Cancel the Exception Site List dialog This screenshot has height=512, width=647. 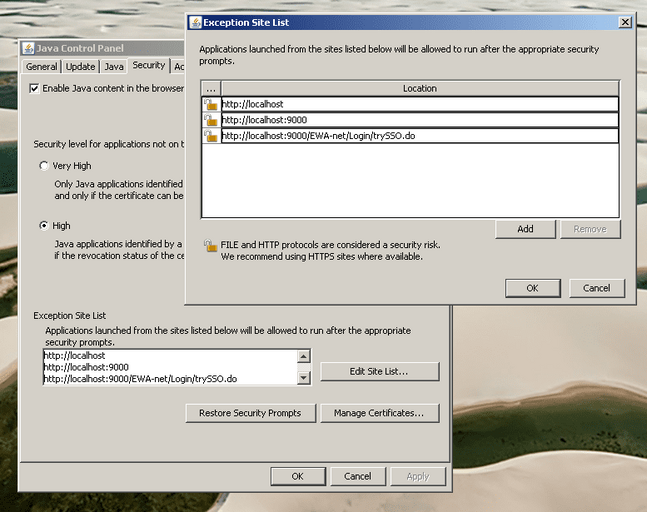coord(597,288)
